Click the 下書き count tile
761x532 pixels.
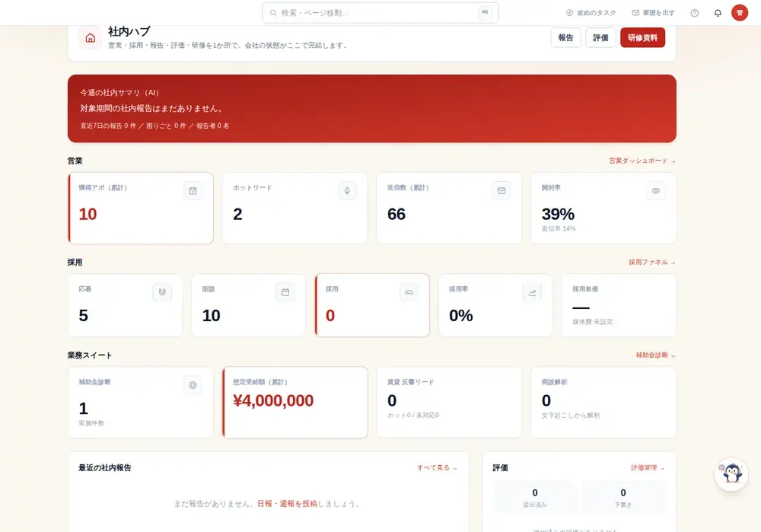[623, 498]
